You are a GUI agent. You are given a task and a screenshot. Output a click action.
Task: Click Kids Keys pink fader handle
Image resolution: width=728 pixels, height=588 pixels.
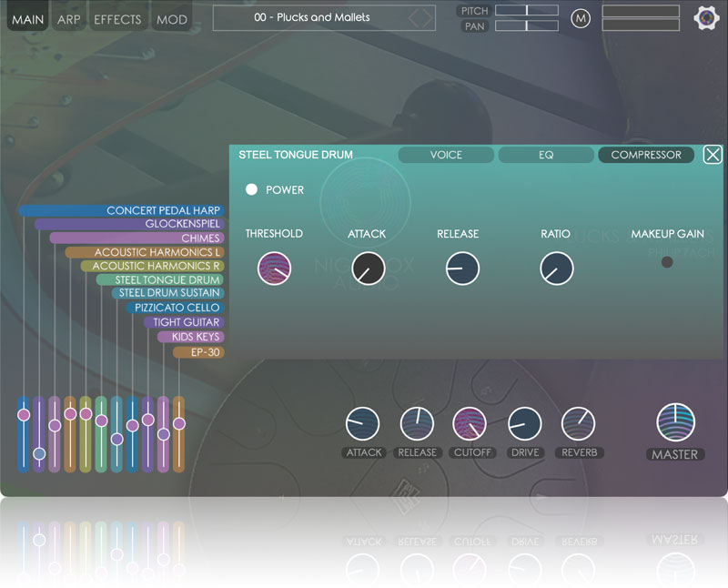click(x=164, y=434)
